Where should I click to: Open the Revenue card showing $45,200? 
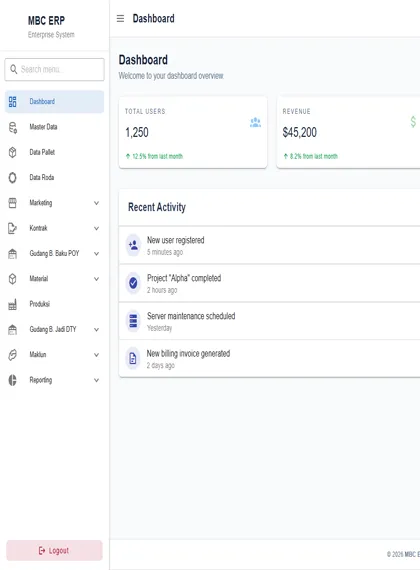(348, 132)
